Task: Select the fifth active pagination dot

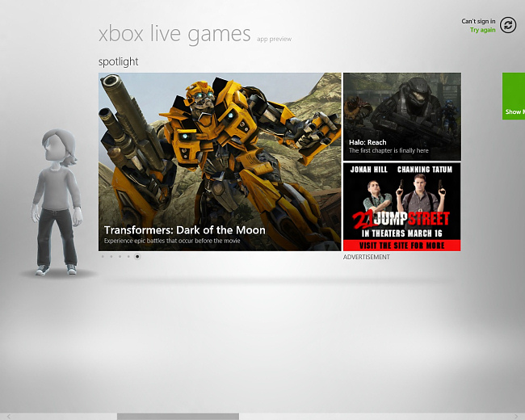Action: pyautogui.click(x=137, y=257)
